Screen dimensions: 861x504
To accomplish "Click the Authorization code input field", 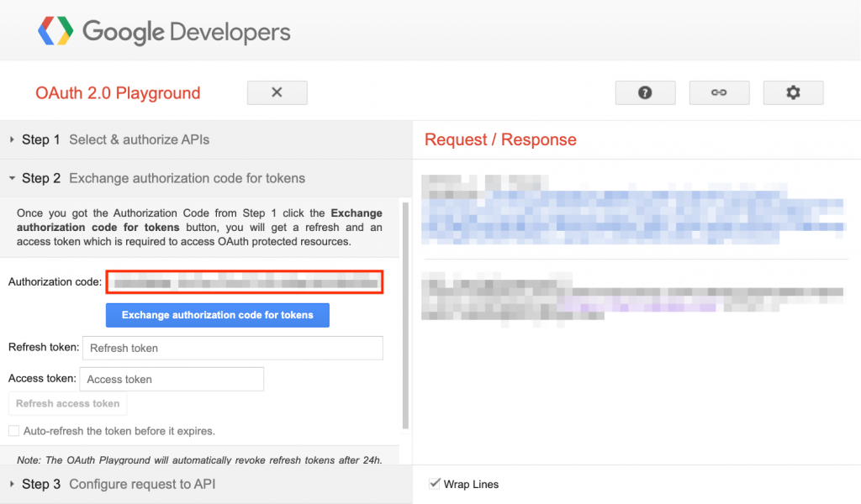I will (x=245, y=282).
